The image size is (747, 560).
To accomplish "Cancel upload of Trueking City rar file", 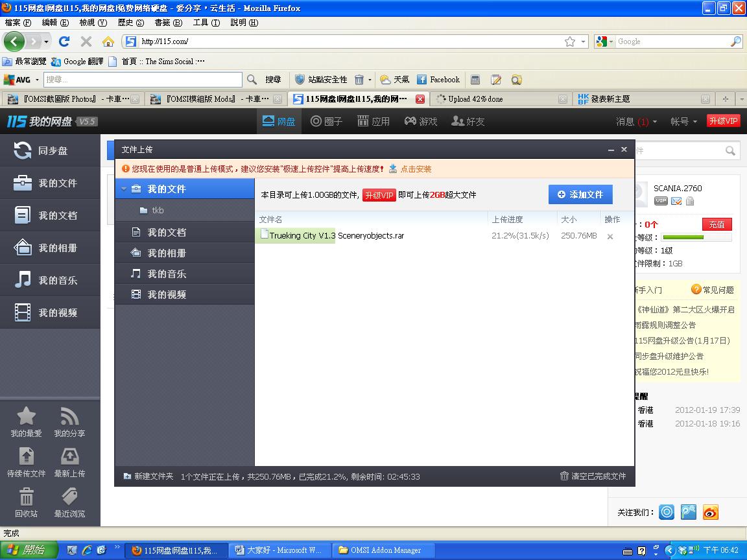I will [x=610, y=236].
